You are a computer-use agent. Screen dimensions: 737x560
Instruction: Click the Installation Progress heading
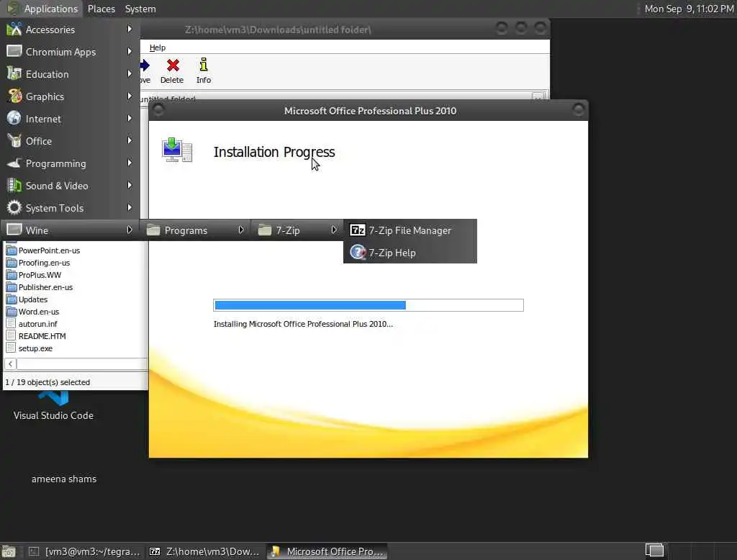point(274,152)
